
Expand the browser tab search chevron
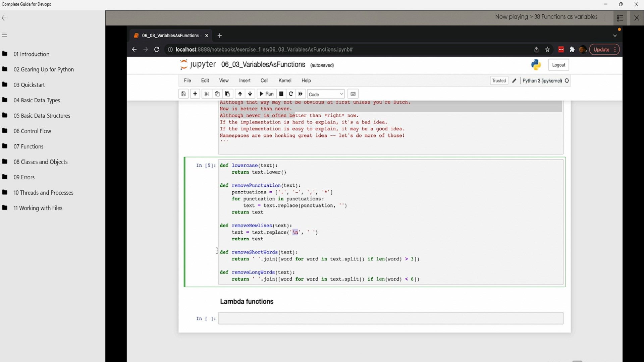[x=615, y=36]
